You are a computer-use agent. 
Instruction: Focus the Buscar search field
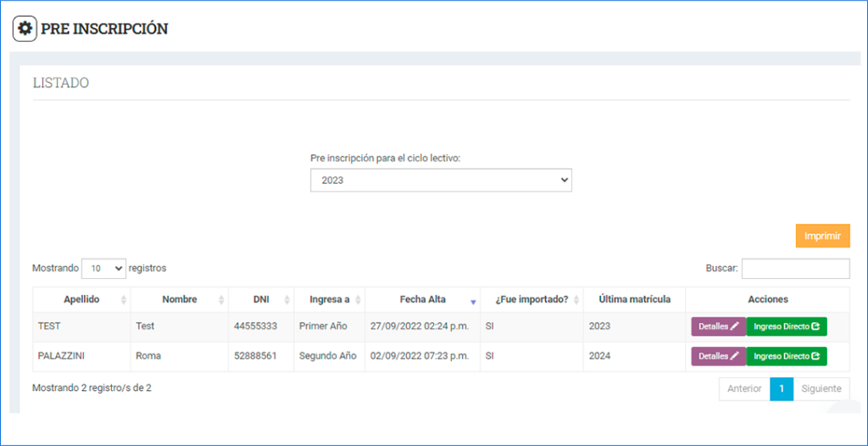[x=795, y=268]
